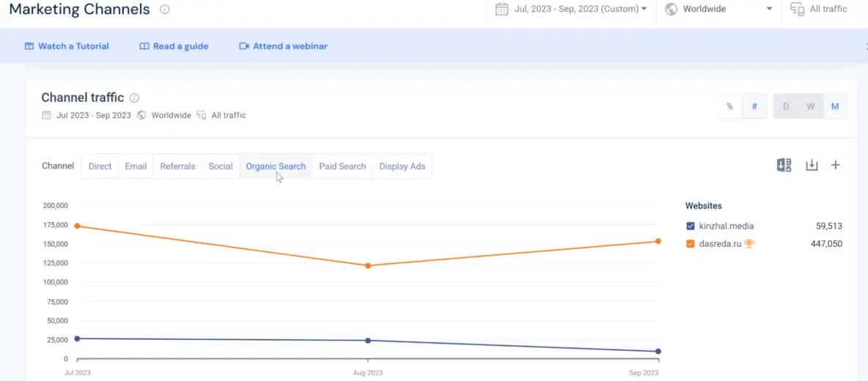Image resolution: width=868 pixels, height=381 pixels.
Task: Download the chart as image
Action: (812, 166)
